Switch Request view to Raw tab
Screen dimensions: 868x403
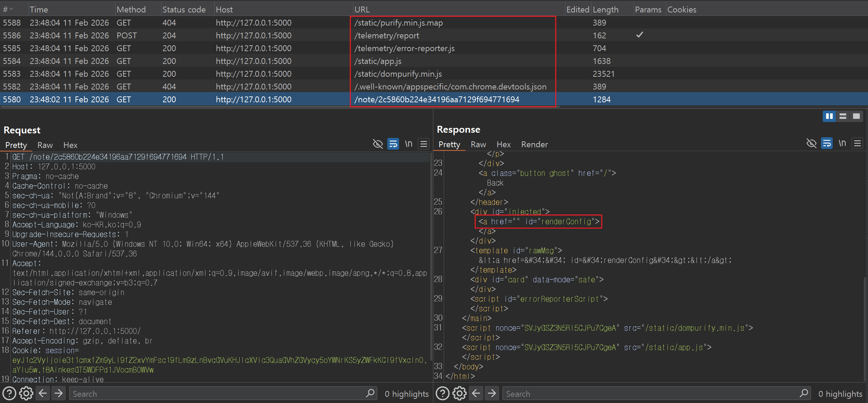[45, 145]
